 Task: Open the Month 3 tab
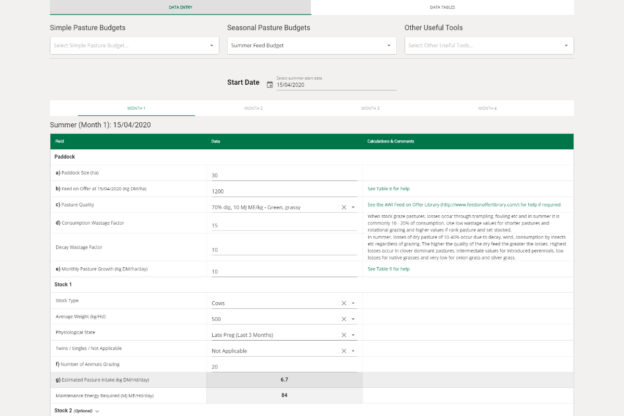click(x=372, y=108)
